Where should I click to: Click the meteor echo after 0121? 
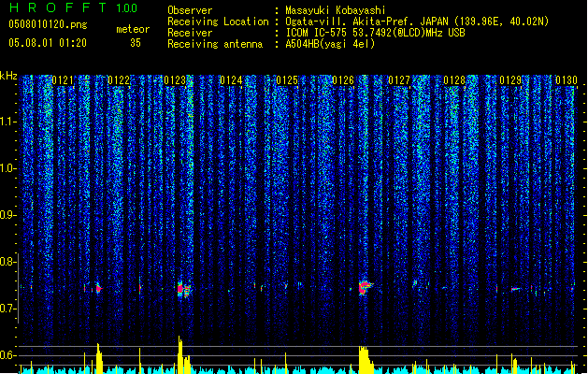tap(99, 289)
